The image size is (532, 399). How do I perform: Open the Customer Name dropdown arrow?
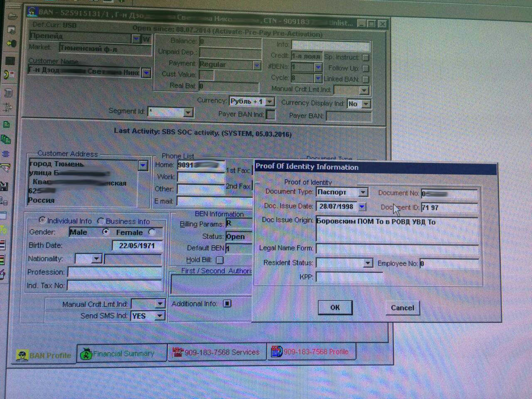(x=146, y=73)
